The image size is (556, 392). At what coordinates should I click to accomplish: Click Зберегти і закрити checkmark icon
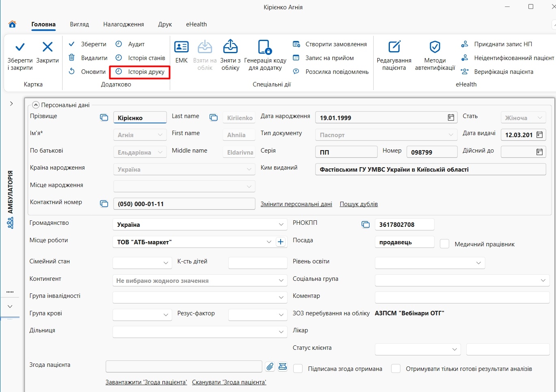coord(20,47)
